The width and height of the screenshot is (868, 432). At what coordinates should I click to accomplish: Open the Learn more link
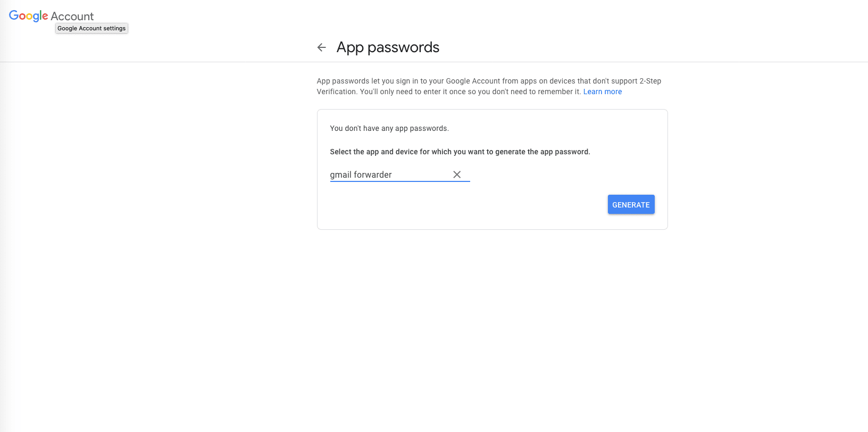[x=602, y=92]
